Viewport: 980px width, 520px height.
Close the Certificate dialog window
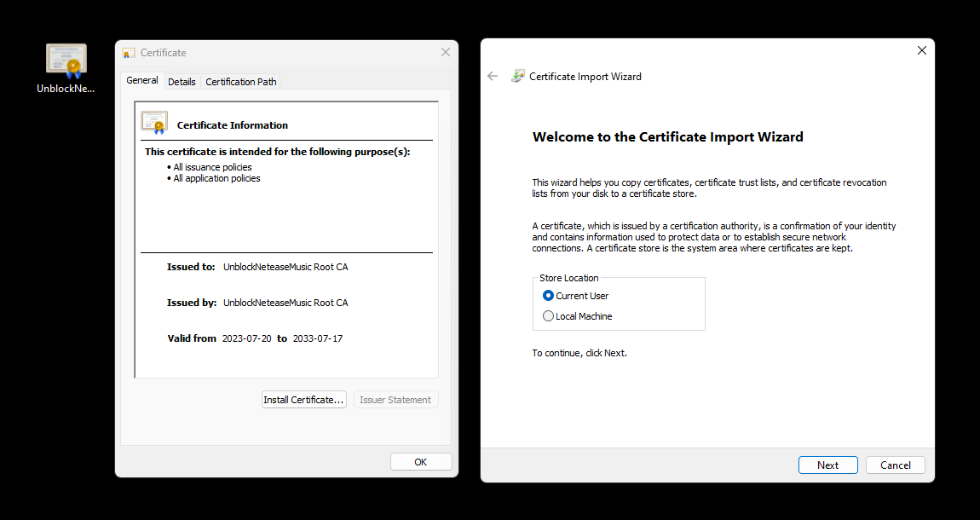tap(446, 53)
